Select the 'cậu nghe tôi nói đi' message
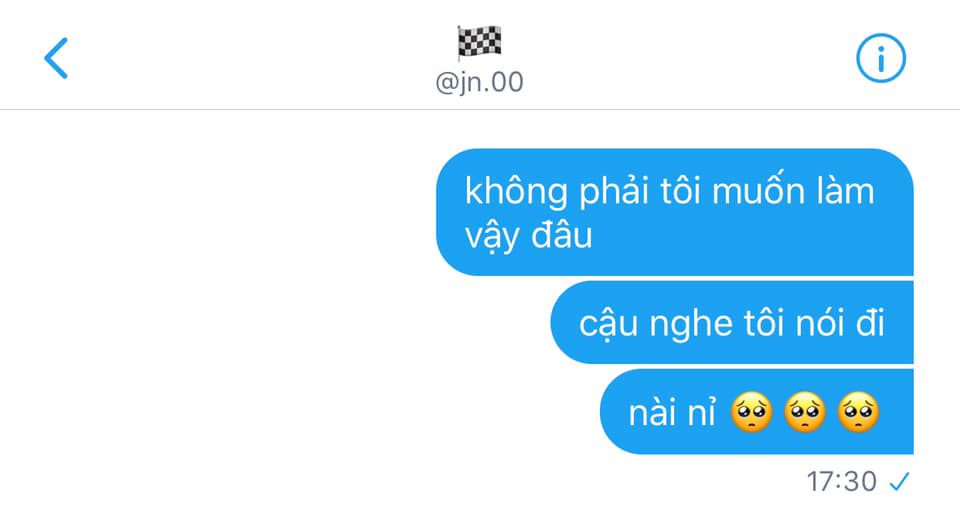The width and height of the screenshot is (960, 510). pyautogui.click(x=732, y=323)
